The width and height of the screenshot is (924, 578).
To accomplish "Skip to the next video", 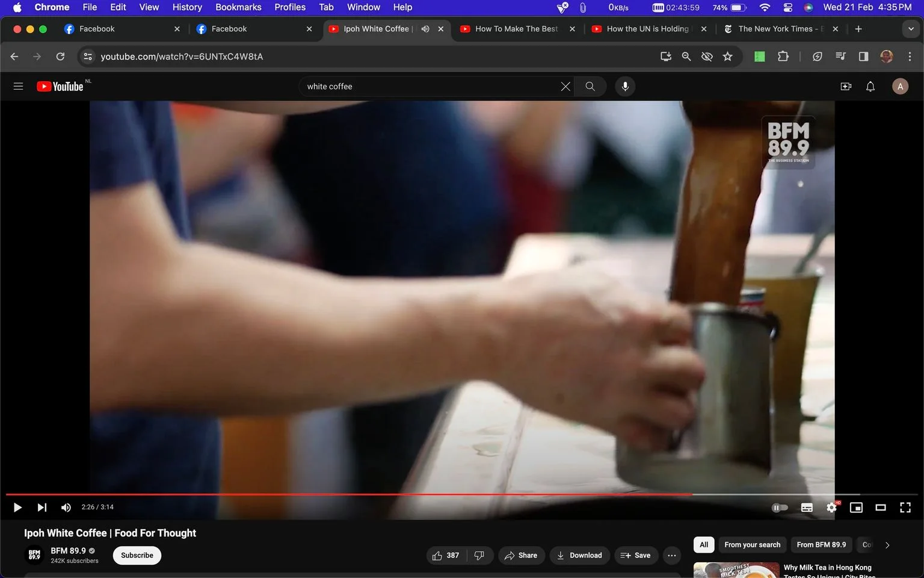I will pos(42,508).
